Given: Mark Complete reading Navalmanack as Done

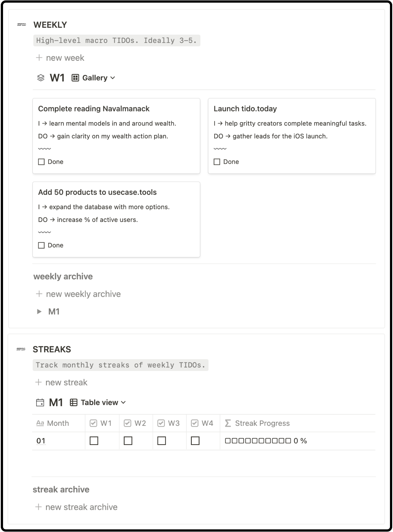Looking at the screenshot, I should tap(41, 162).
